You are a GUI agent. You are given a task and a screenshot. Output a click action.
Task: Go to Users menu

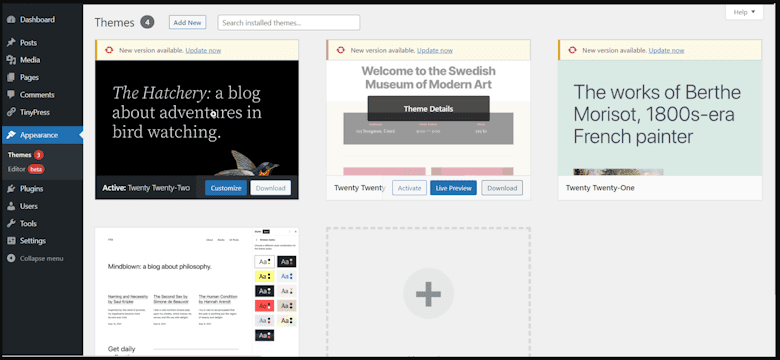[42, 206]
